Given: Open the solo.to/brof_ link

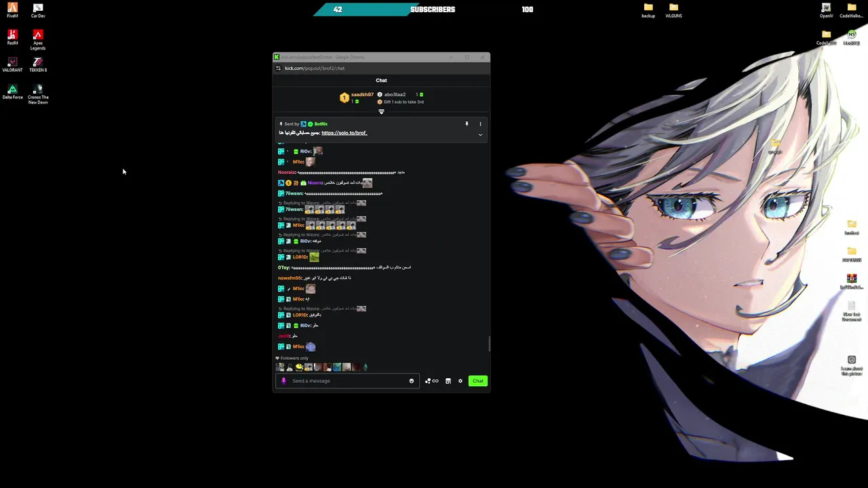Looking at the screenshot, I should pyautogui.click(x=344, y=133).
